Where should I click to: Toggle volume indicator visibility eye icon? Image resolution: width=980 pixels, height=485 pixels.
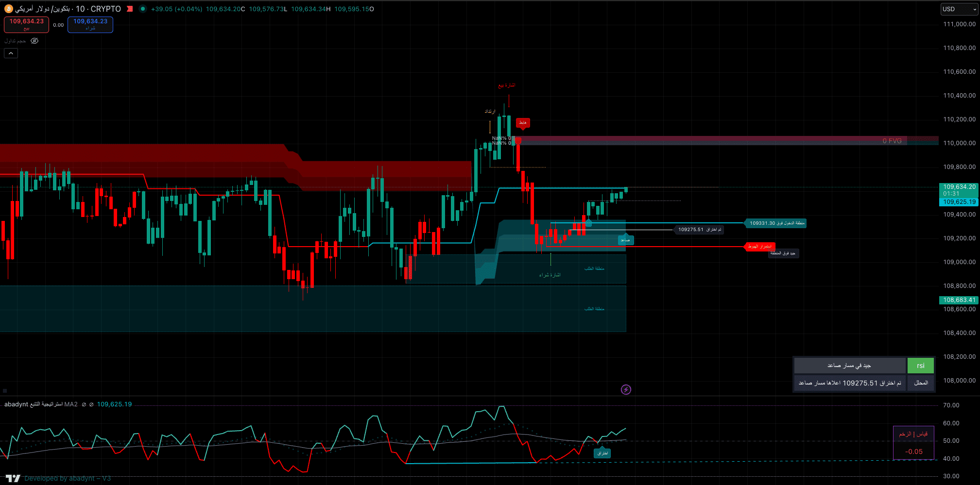34,41
